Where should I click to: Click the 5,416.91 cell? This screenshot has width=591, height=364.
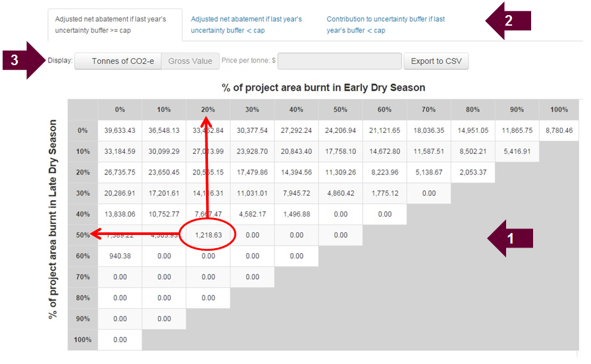[x=515, y=151]
